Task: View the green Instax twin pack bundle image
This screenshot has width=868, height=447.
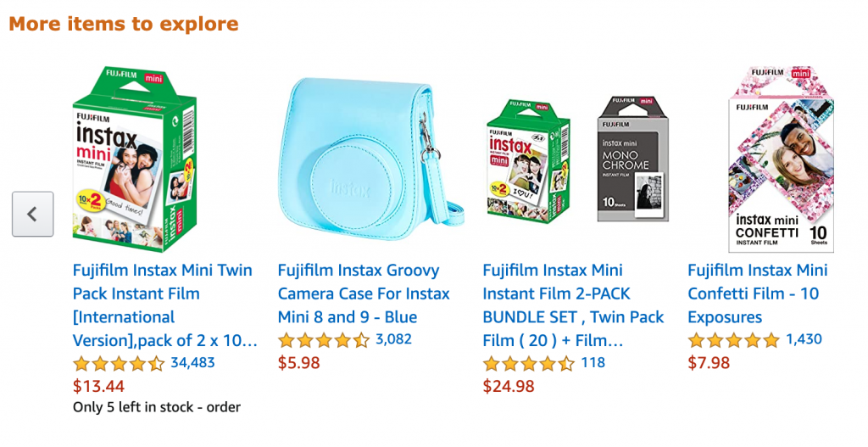Action: coord(529,161)
